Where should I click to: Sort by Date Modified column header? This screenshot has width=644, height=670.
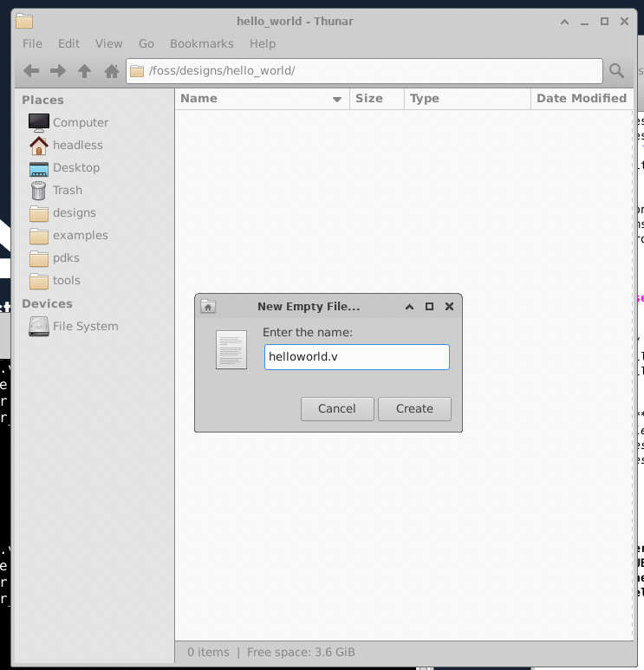[581, 99]
